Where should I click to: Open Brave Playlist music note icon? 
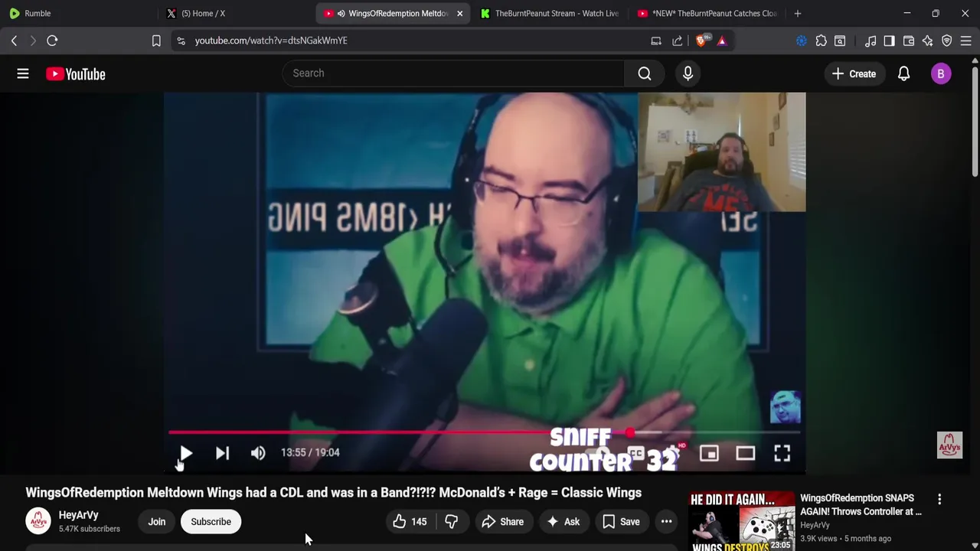coord(871,41)
